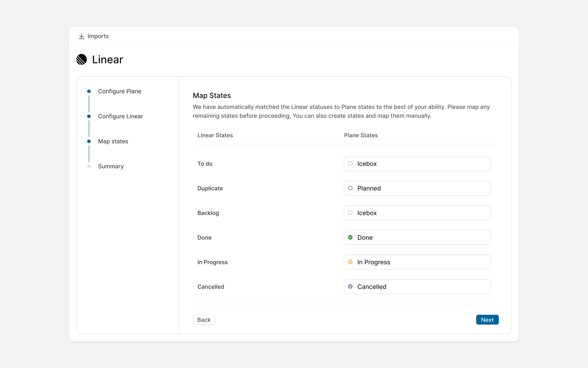Click the Planned state circle icon

[x=350, y=188]
